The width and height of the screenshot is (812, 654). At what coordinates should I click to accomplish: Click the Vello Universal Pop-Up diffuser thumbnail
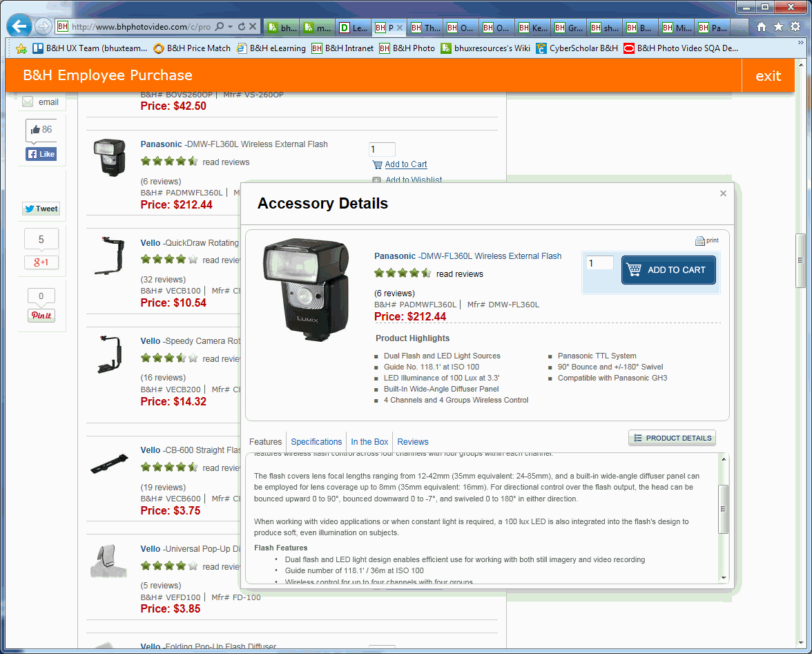(109, 561)
